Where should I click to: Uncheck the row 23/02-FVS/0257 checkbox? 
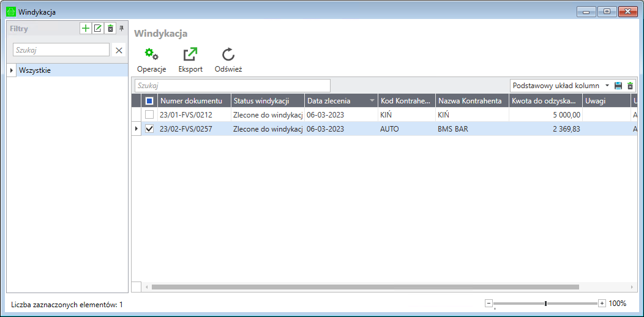tap(149, 129)
